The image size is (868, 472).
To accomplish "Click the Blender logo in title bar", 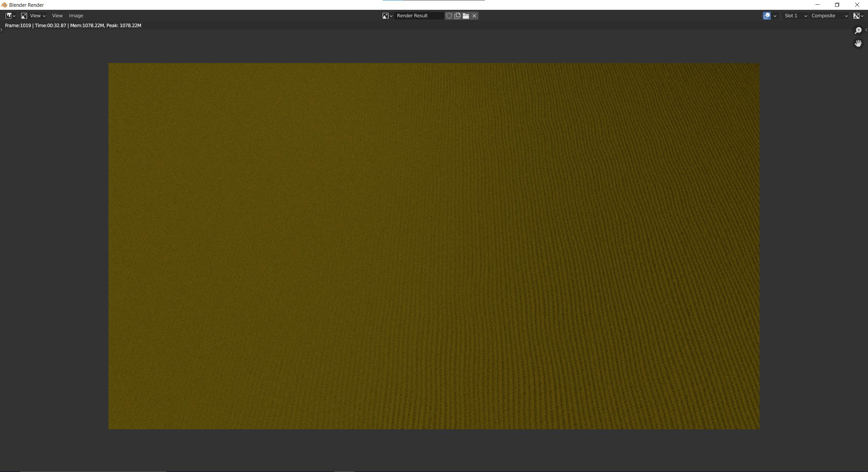I will [x=4, y=5].
